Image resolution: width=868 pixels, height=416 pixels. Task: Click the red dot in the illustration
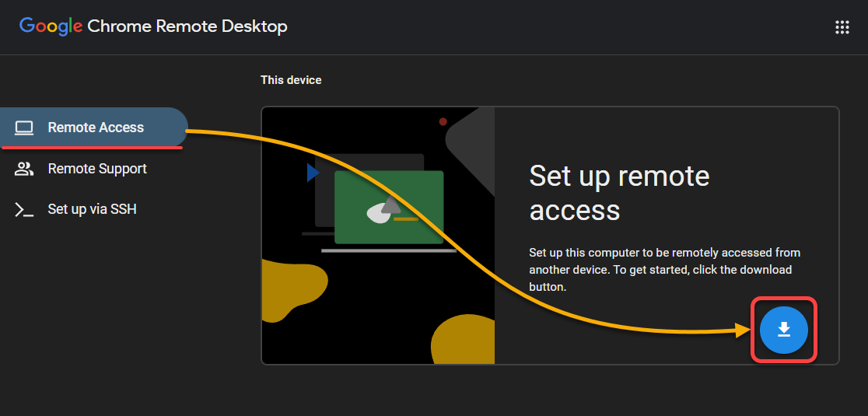point(443,122)
